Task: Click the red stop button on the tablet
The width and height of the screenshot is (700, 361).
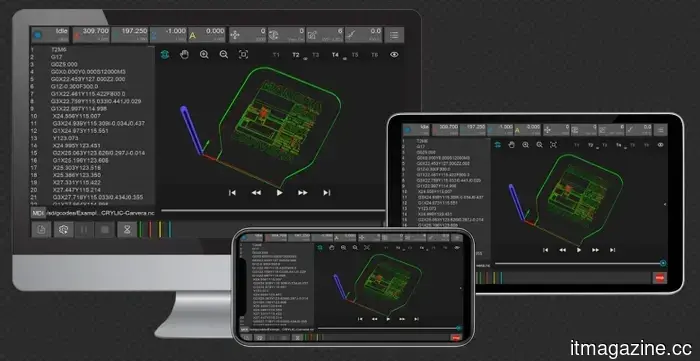Action: (659, 277)
